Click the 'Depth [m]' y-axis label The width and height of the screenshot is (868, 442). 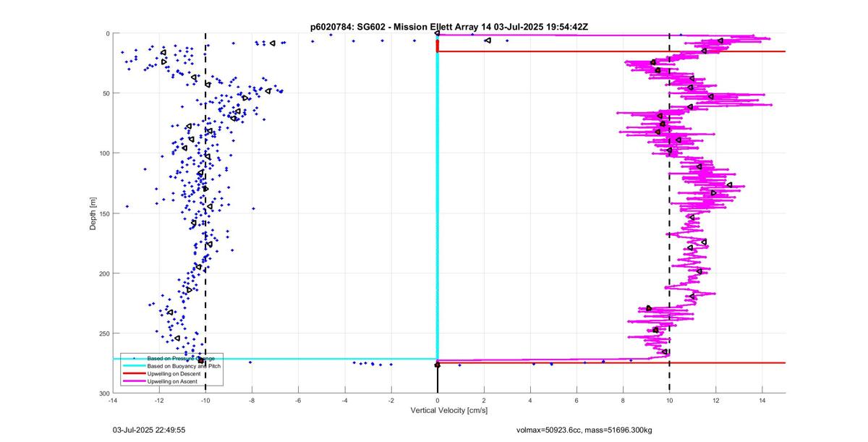pos(93,213)
